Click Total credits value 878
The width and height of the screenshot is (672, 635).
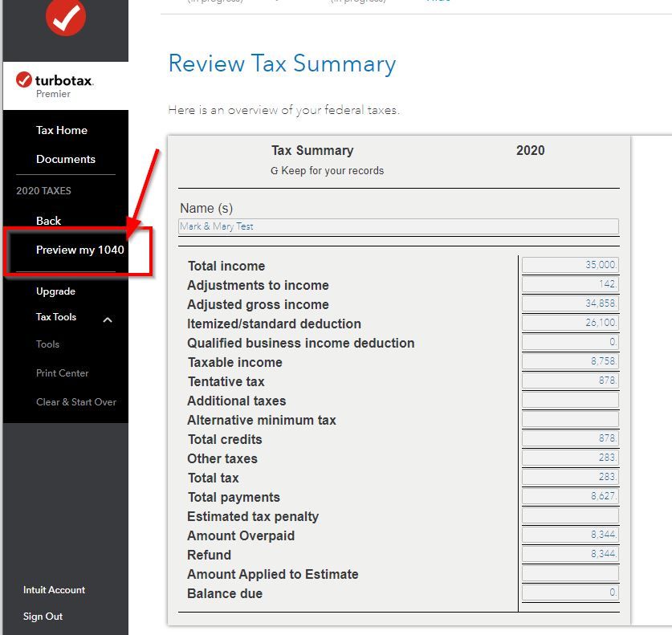(570, 438)
